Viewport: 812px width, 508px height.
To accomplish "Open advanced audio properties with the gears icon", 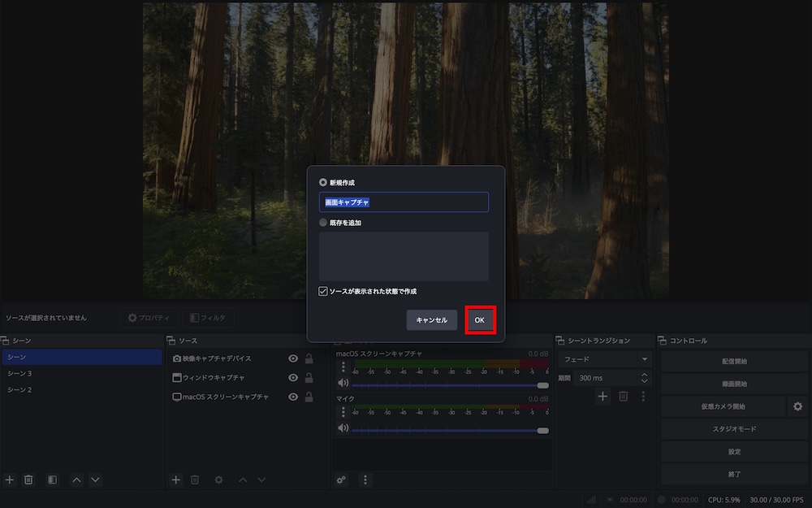I will (341, 480).
